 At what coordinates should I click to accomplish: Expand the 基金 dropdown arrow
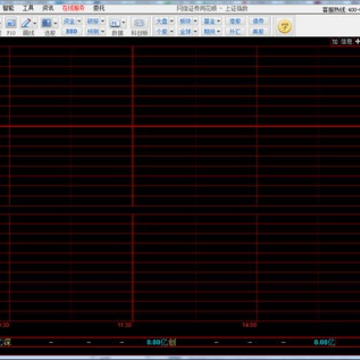coord(219,21)
